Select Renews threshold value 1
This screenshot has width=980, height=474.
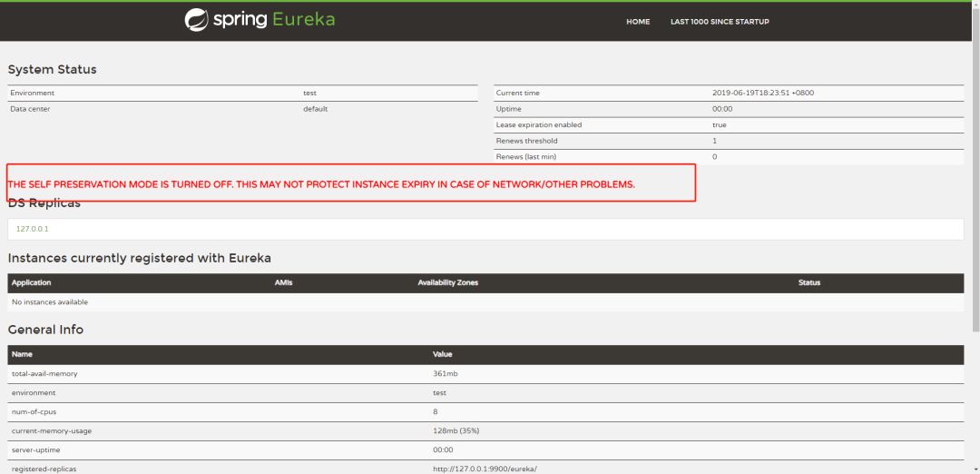click(714, 141)
